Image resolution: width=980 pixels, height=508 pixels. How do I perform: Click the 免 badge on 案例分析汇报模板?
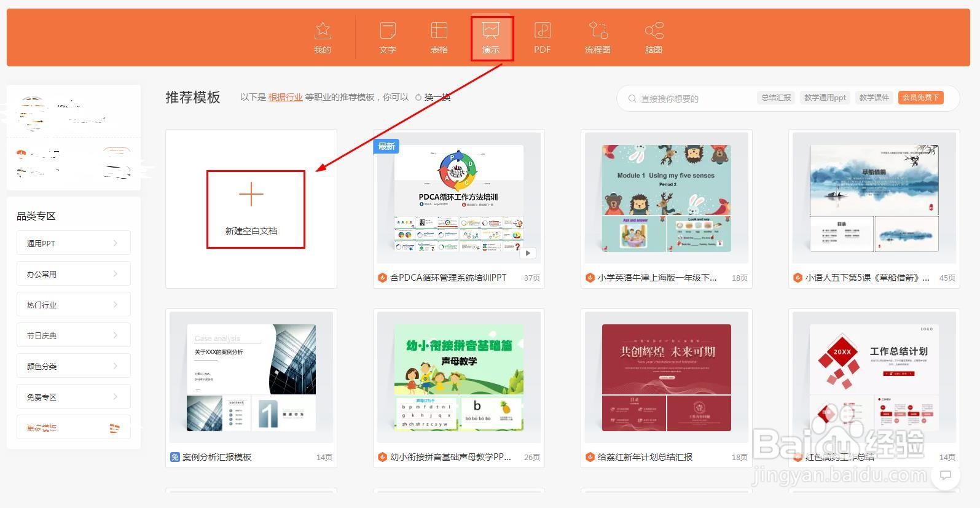point(175,457)
